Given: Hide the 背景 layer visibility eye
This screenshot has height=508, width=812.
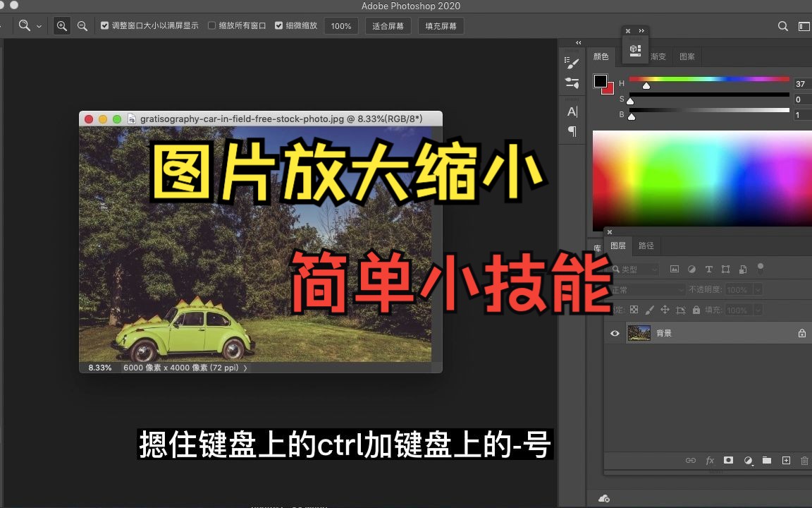Looking at the screenshot, I should click(615, 333).
